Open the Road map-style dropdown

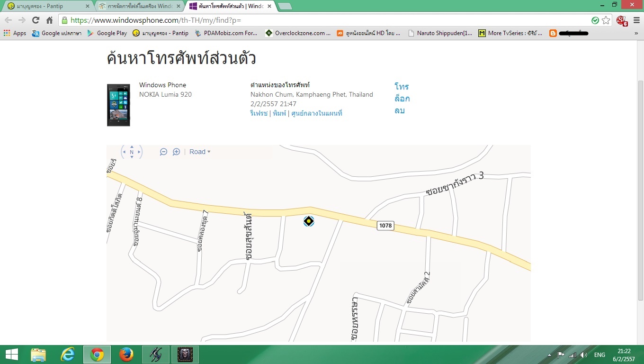pos(200,152)
